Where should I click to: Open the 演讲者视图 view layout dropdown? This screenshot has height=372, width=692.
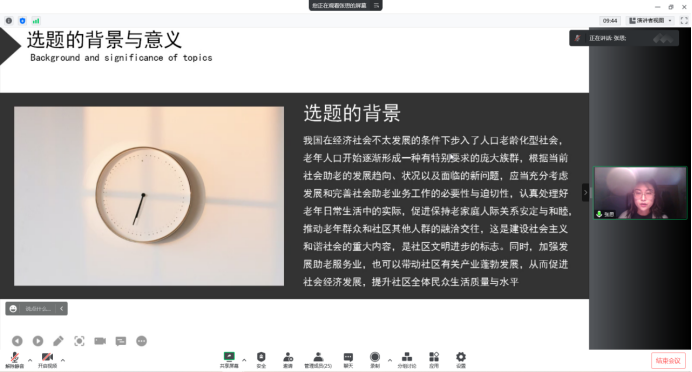coord(651,20)
